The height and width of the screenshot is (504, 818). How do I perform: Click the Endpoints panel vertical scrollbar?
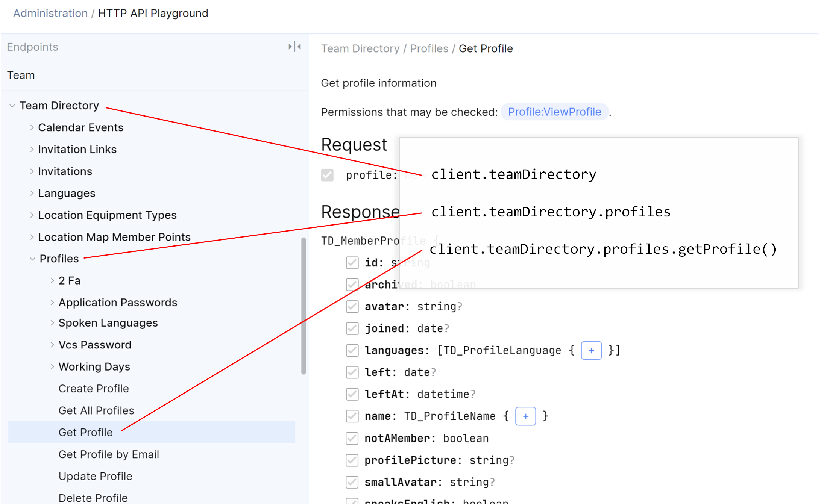pyautogui.click(x=304, y=306)
